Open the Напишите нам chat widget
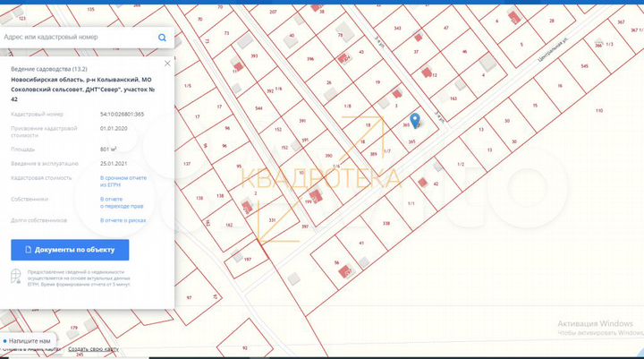 (27, 341)
